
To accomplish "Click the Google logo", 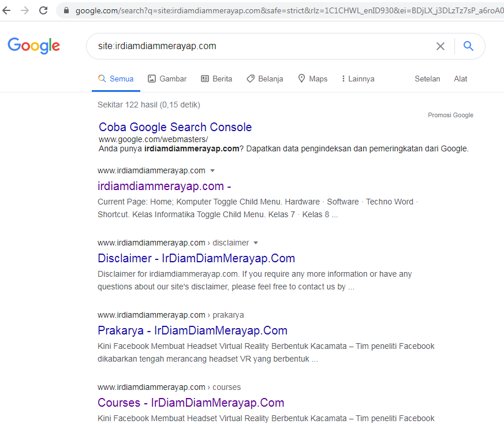I will point(33,46).
